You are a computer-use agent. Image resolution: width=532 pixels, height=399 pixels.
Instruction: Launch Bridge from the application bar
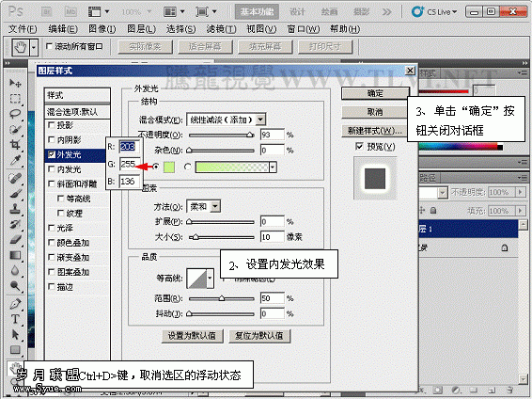tap(47, 12)
